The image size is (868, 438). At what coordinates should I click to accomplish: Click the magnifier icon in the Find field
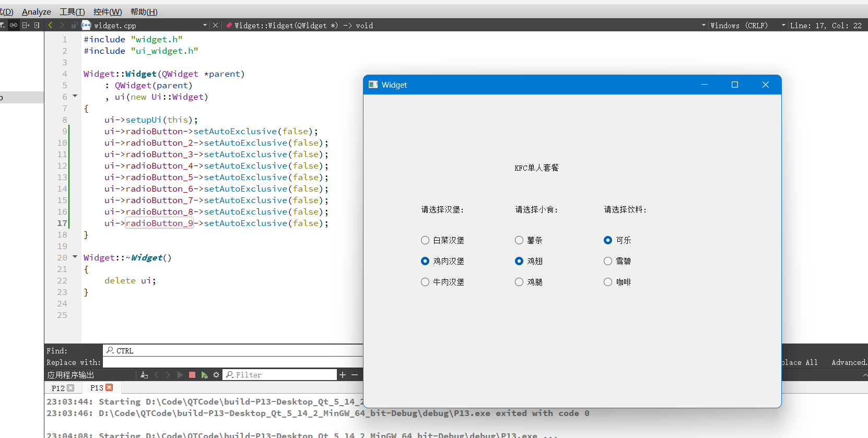click(x=110, y=350)
